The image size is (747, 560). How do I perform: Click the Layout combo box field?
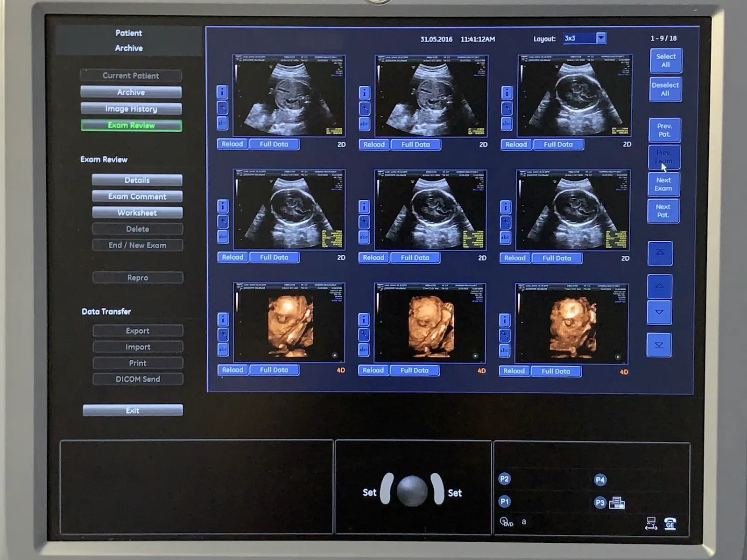pyautogui.click(x=579, y=38)
